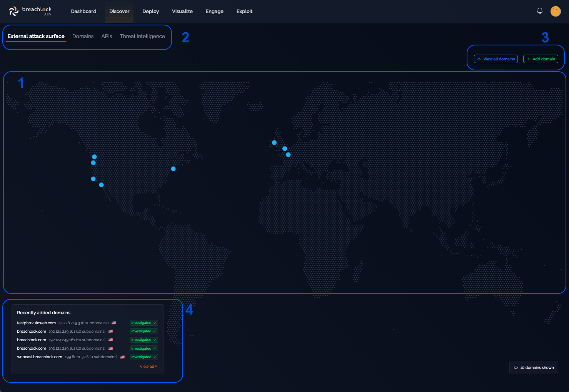The height and width of the screenshot is (392, 569).
Task: Click the IP address 199.60.103.28
Action: point(77,357)
